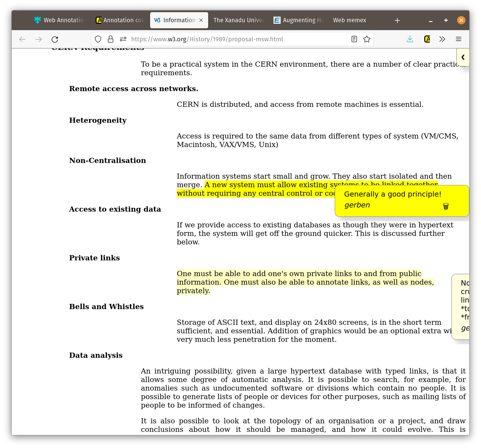Bookmark this page with the star
481x448 pixels.
point(367,39)
